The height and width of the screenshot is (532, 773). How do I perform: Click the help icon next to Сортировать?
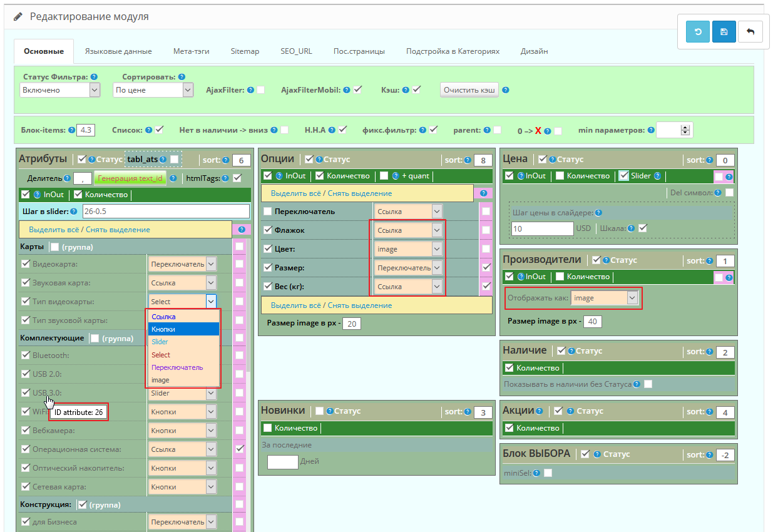[x=182, y=77]
